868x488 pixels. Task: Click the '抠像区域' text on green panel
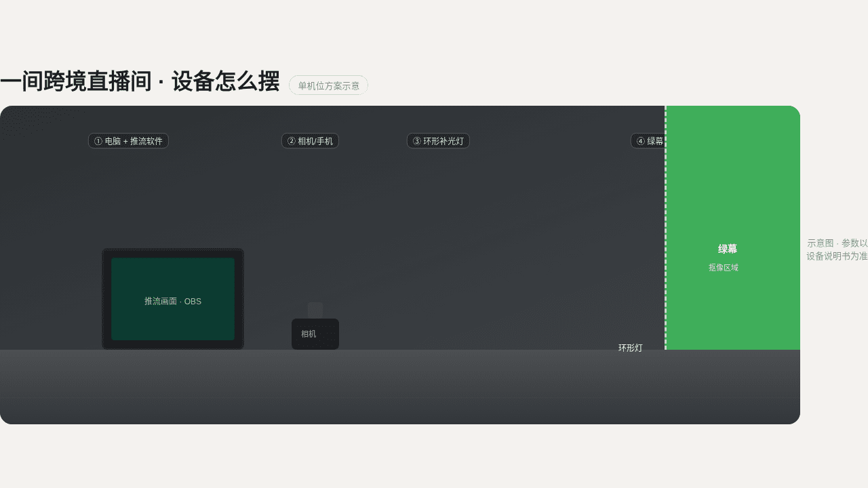click(x=724, y=268)
